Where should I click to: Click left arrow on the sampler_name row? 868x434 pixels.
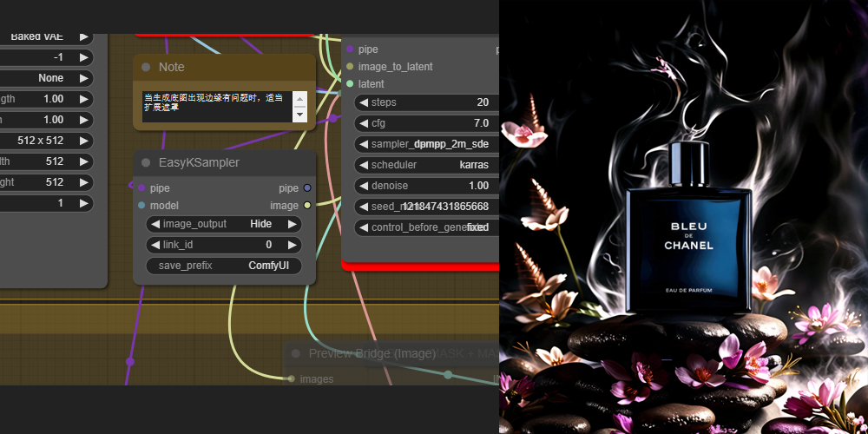[x=363, y=144]
